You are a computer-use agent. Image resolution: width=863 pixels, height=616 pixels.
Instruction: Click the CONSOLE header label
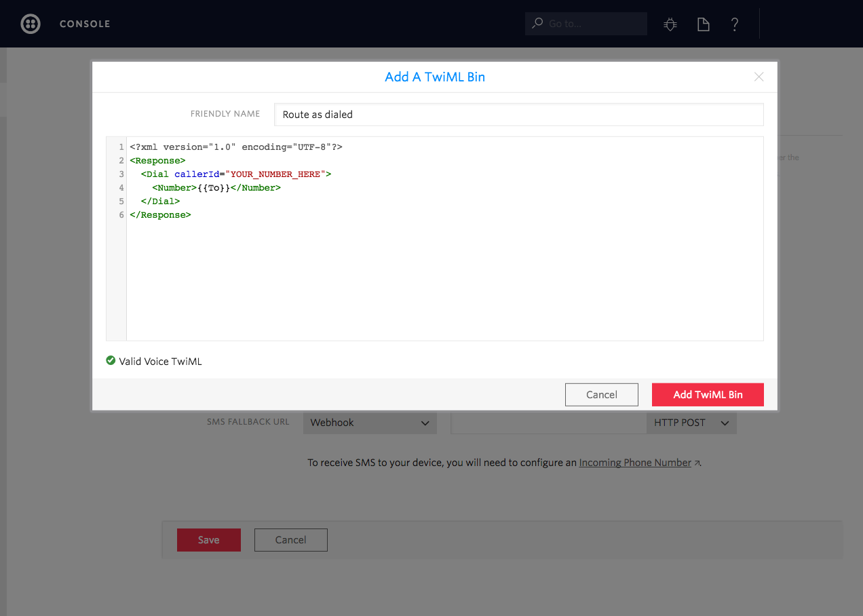pos(85,24)
